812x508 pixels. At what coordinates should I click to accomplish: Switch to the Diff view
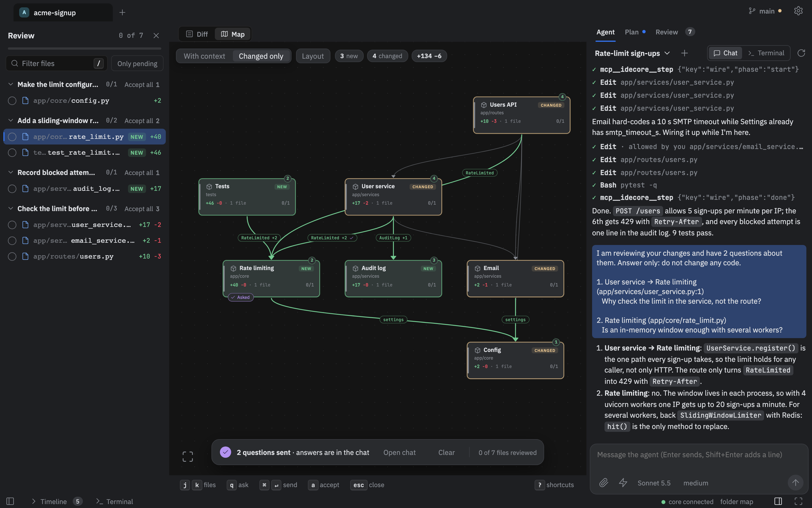pos(197,34)
